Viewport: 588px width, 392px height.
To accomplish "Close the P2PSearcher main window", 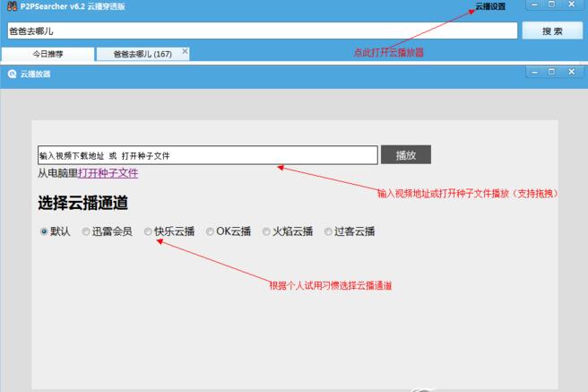I will click(x=572, y=4).
